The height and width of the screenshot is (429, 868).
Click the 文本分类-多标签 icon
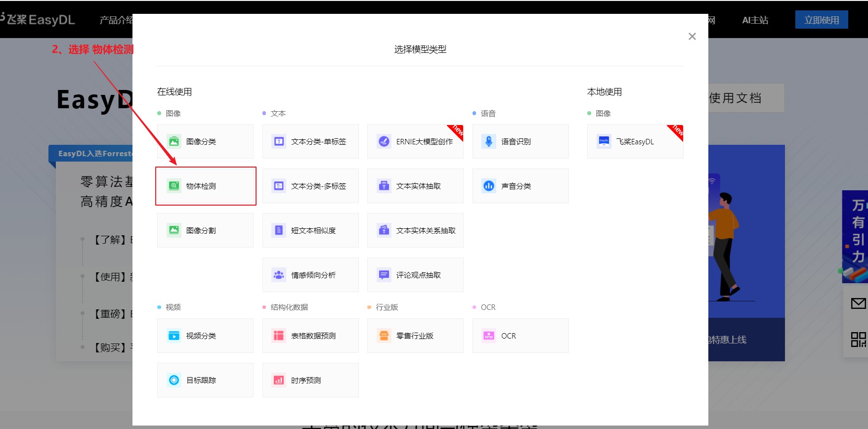(x=279, y=186)
